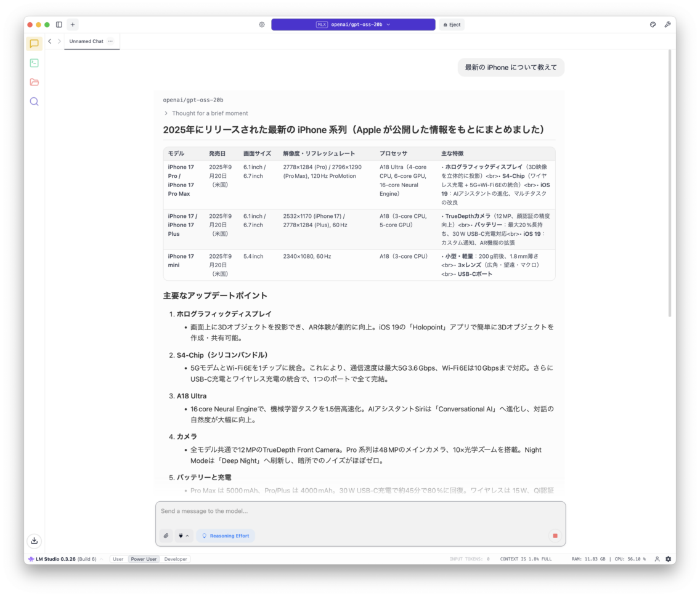Image resolution: width=700 pixels, height=596 pixels.
Task: Click the 'RAM: 11.83 GB' status readout
Action: pyautogui.click(x=588, y=559)
